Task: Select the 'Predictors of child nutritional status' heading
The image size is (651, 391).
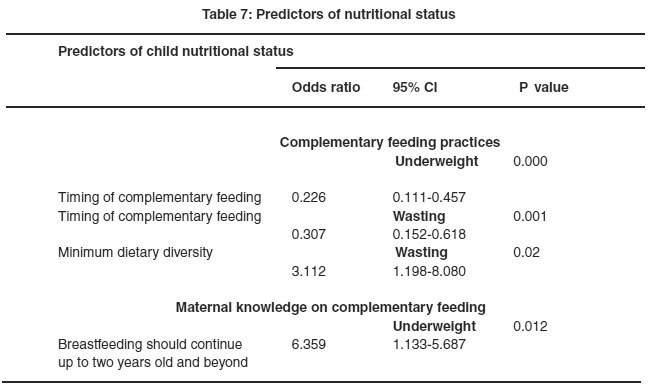Action: (x=176, y=51)
